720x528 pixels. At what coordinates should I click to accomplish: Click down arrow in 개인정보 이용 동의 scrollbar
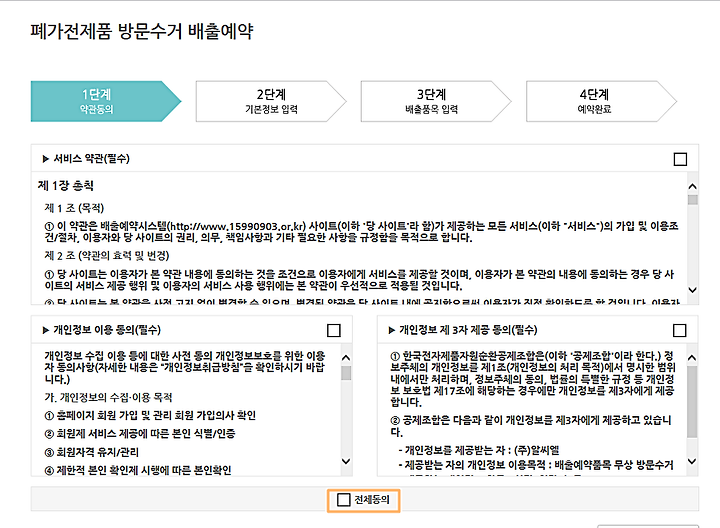[346, 461]
